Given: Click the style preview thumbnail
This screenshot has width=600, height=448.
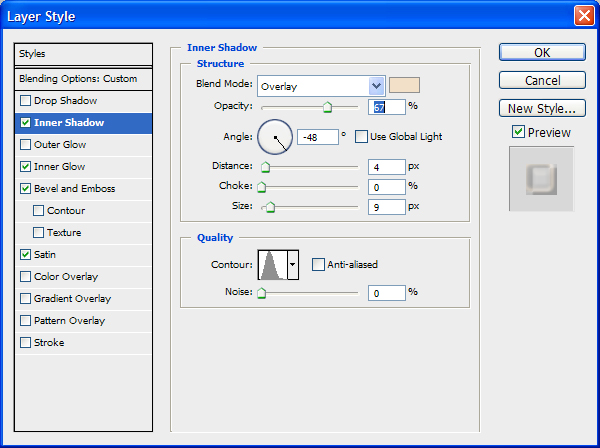Looking at the screenshot, I should point(541,179).
